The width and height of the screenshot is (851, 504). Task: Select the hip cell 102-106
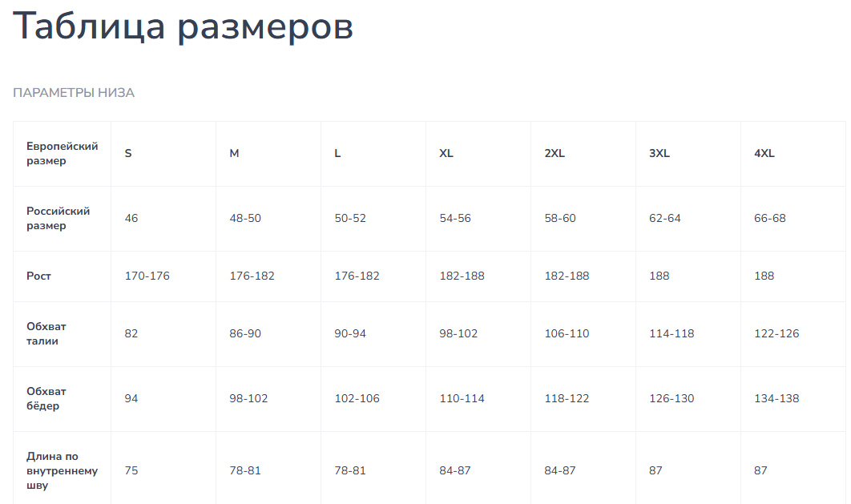(x=357, y=399)
